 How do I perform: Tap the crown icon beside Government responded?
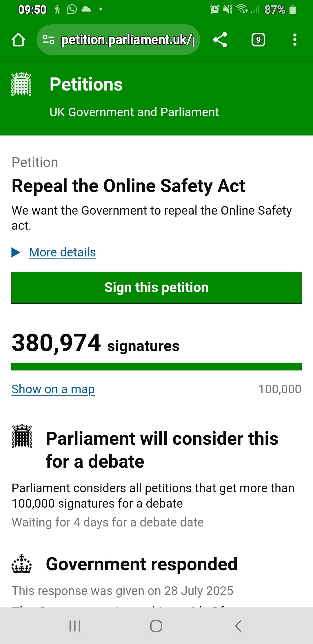[21, 564]
